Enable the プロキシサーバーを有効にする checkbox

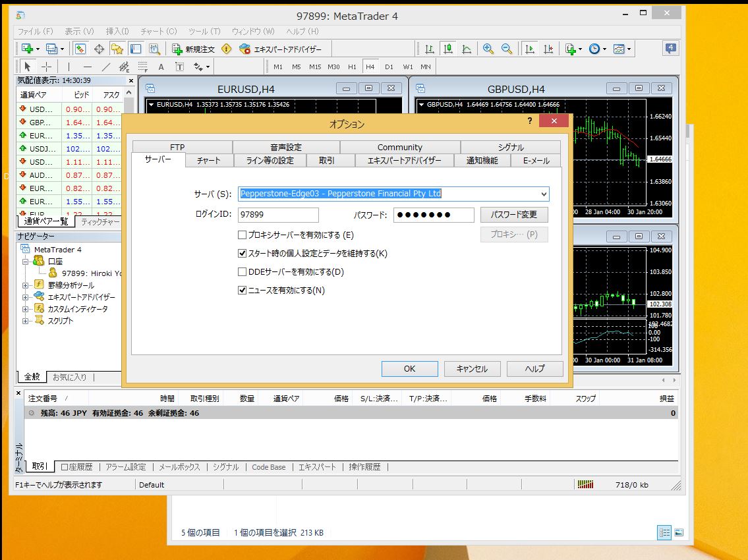coord(243,235)
